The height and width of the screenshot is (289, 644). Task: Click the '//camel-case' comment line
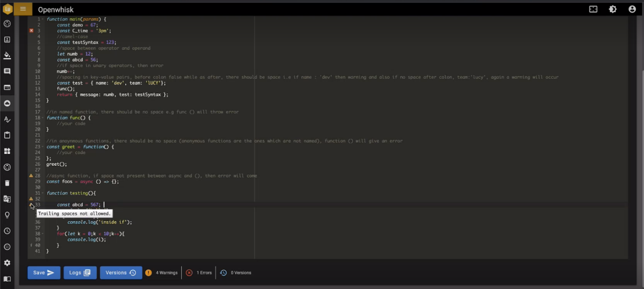(72, 37)
